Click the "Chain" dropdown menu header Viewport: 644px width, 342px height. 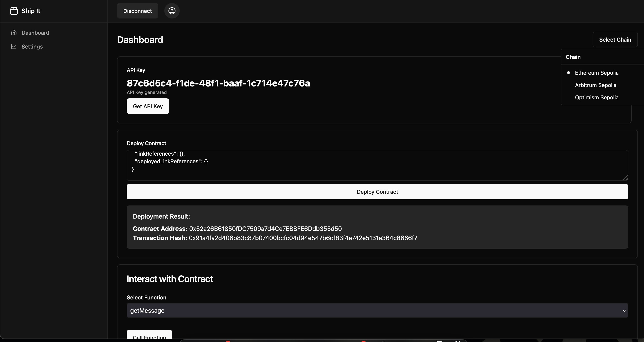click(x=573, y=57)
